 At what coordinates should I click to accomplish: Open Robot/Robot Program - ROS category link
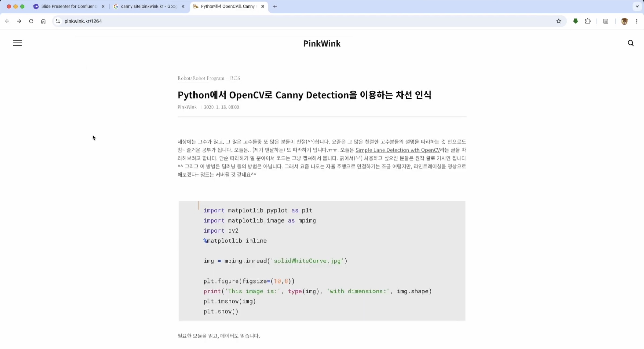(x=209, y=78)
